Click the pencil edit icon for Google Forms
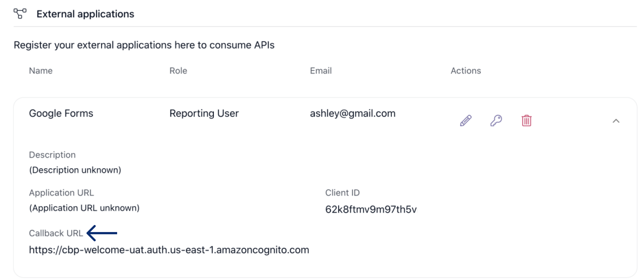Image resolution: width=644 pixels, height=280 pixels. tap(466, 121)
